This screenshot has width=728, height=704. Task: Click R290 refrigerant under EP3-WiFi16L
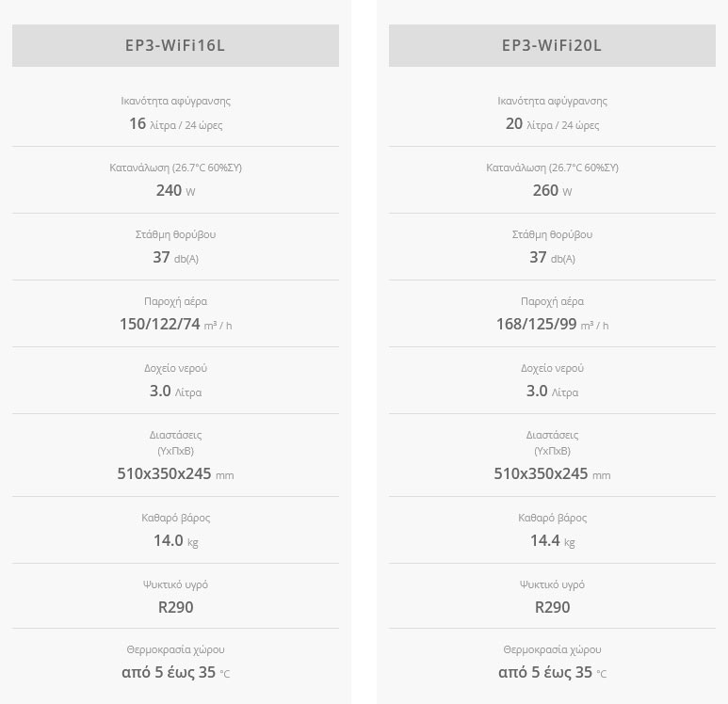coord(175,608)
